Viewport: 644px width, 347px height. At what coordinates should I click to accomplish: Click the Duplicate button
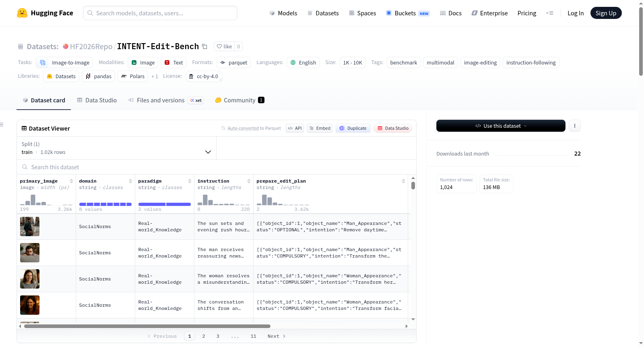(353, 128)
